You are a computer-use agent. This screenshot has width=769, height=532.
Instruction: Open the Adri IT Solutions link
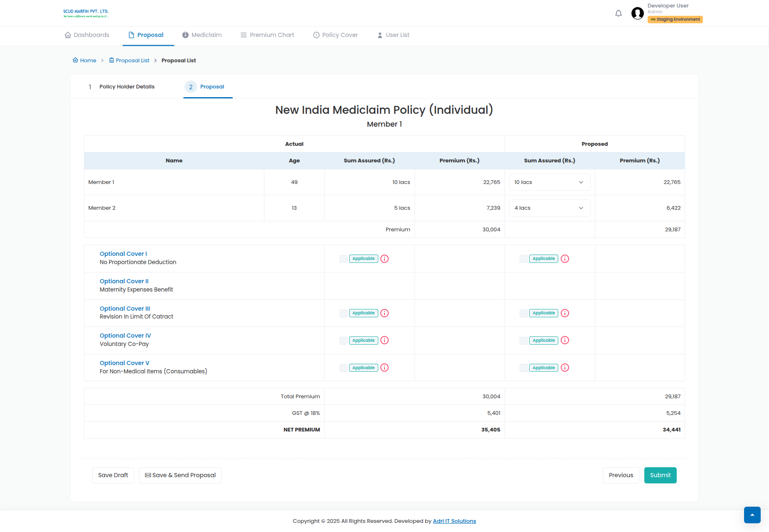coord(454,521)
